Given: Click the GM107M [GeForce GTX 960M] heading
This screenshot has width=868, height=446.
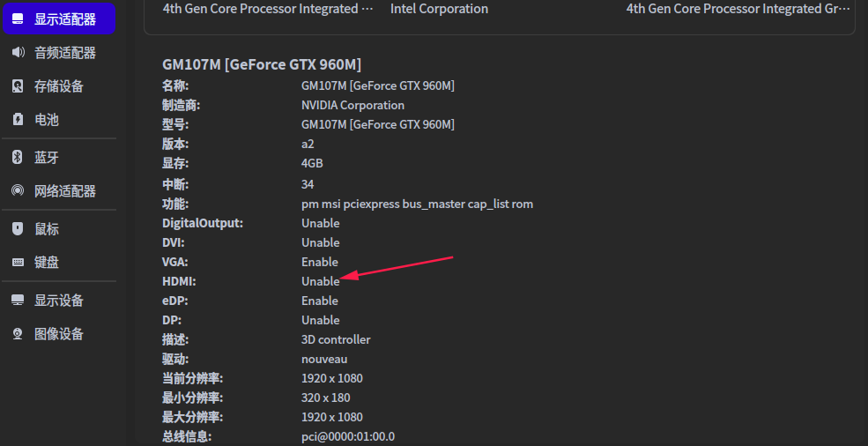Looking at the screenshot, I should click(x=262, y=64).
